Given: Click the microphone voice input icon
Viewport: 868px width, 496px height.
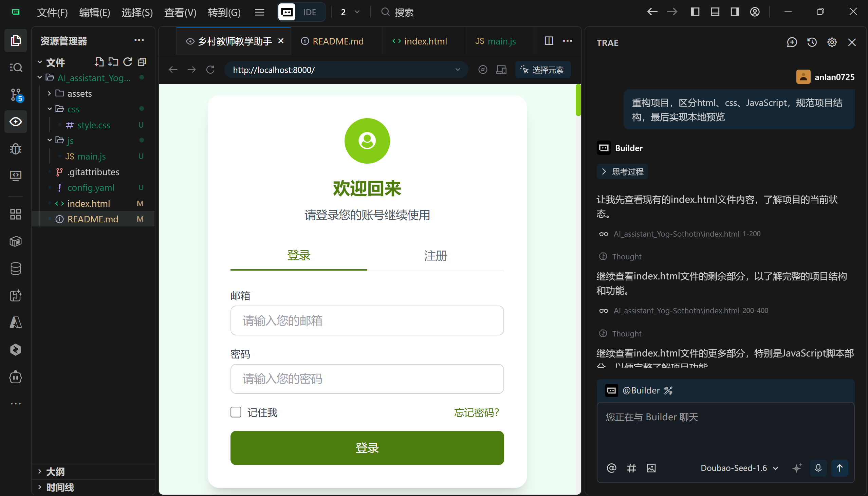Looking at the screenshot, I should tap(818, 468).
